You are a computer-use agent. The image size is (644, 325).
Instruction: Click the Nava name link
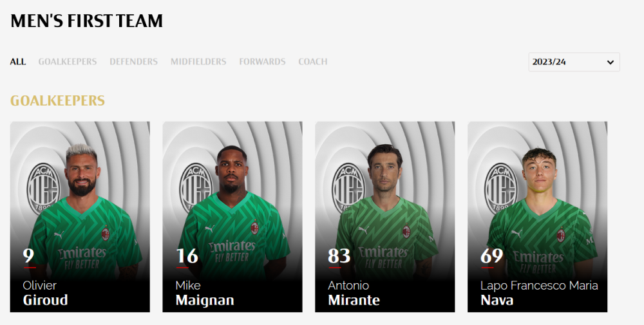497,300
